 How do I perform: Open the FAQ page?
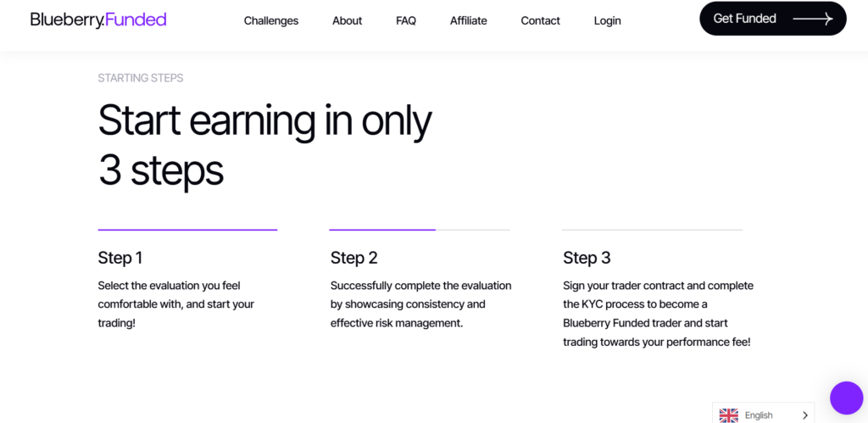point(406,20)
